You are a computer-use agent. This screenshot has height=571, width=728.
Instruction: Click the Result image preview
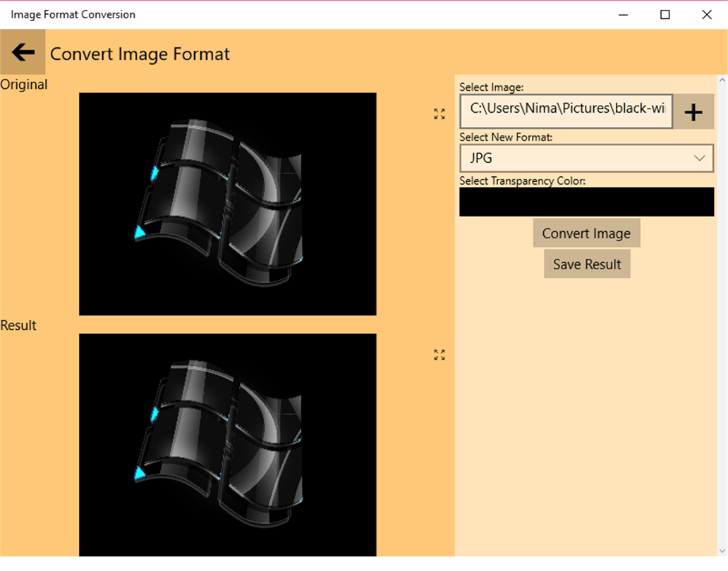point(227,445)
